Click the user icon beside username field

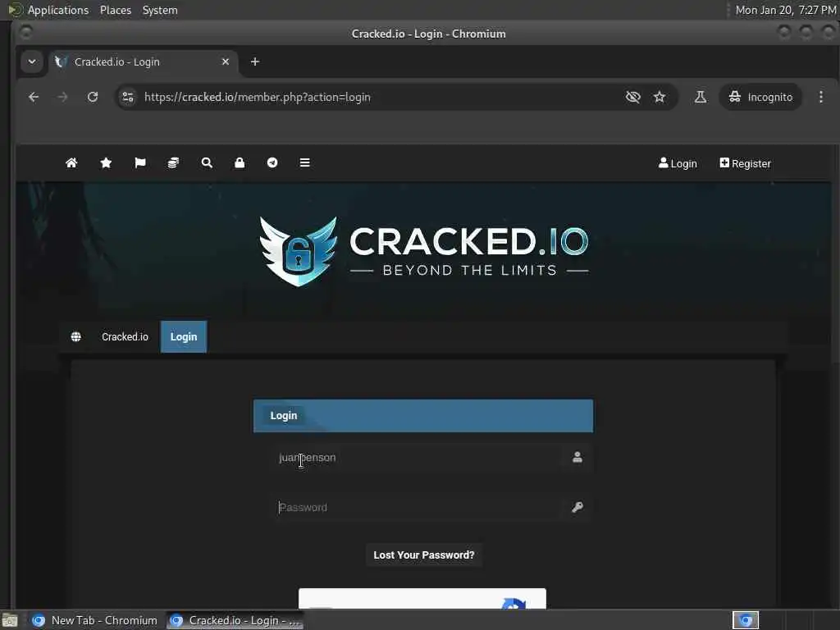pyautogui.click(x=577, y=457)
